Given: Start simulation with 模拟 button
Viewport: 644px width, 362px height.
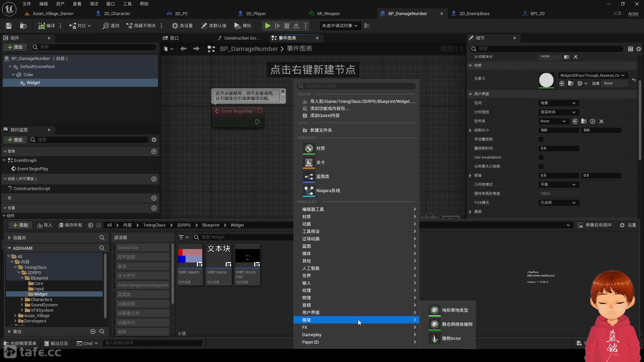Looking at the screenshot, I should [243, 26].
